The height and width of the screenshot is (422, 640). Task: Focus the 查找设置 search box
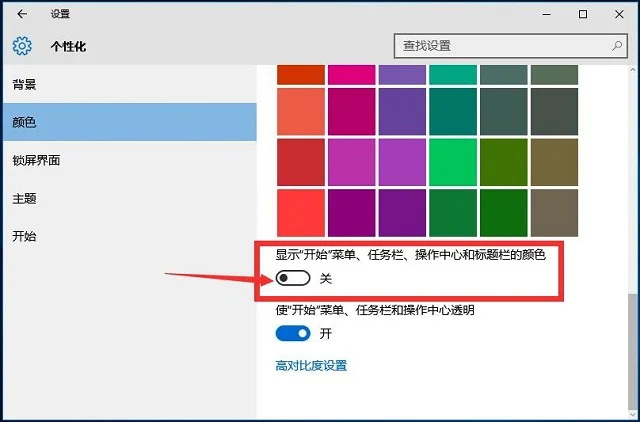(x=511, y=45)
